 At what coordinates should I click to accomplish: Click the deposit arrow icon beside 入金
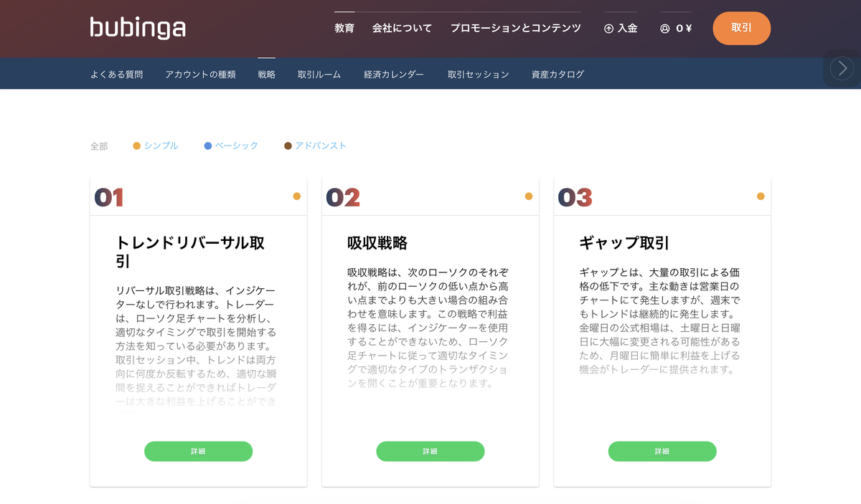click(x=609, y=29)
